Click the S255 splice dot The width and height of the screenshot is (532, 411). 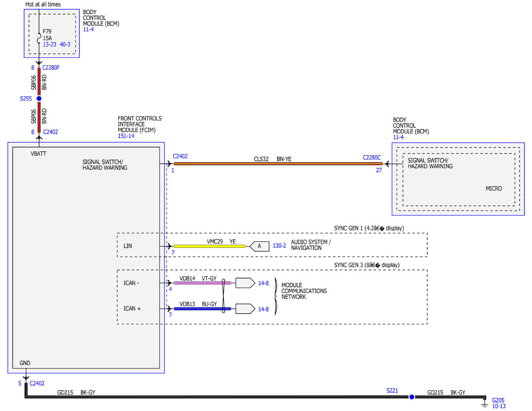pyautogui.click(x=39, y=98)
